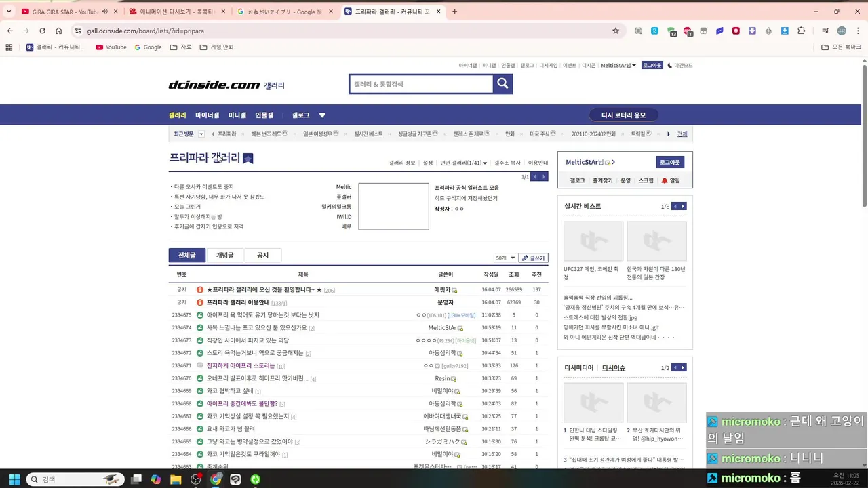Open the 50개 posts-per-page dropdown
The width and height of the screenshot is (868, 488).
tap(505, 258)
